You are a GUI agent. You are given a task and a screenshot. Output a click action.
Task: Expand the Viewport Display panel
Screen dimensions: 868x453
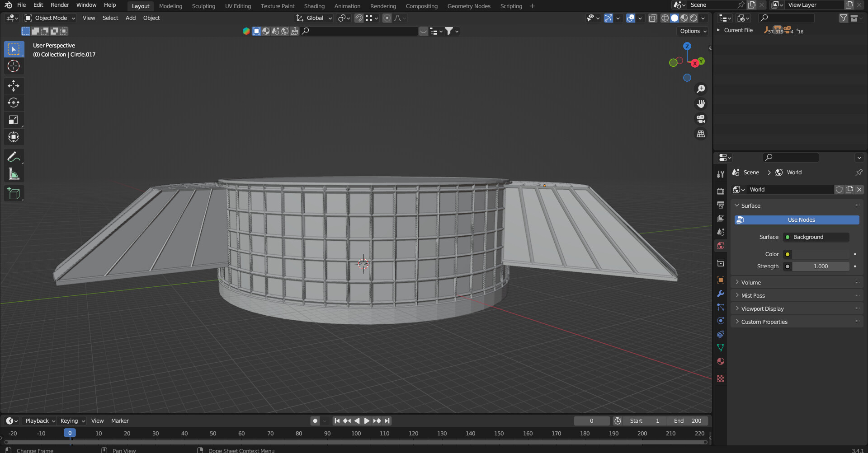(762, 309)
